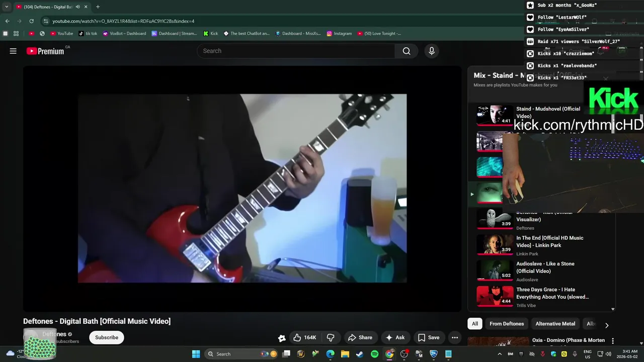Open the Instagram bookmark
644x362 pixels.
339,34
